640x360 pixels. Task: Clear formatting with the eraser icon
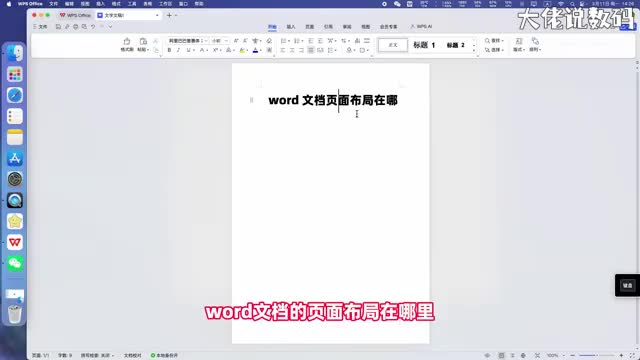coord(269,41)
